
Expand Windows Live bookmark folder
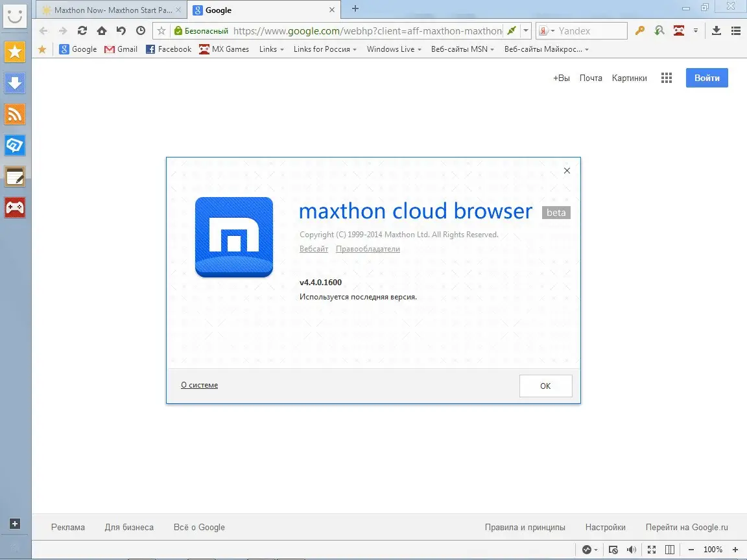(x=394, y=49)
